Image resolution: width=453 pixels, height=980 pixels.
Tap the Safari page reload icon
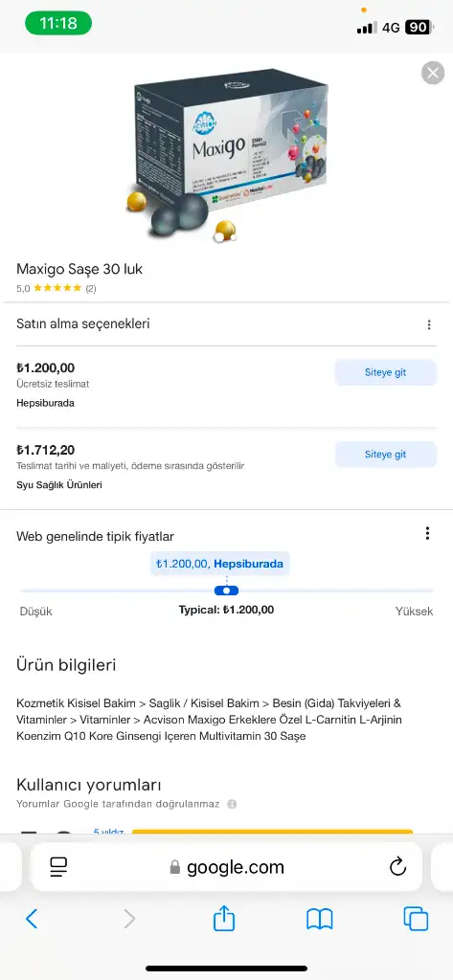(397, 866)
